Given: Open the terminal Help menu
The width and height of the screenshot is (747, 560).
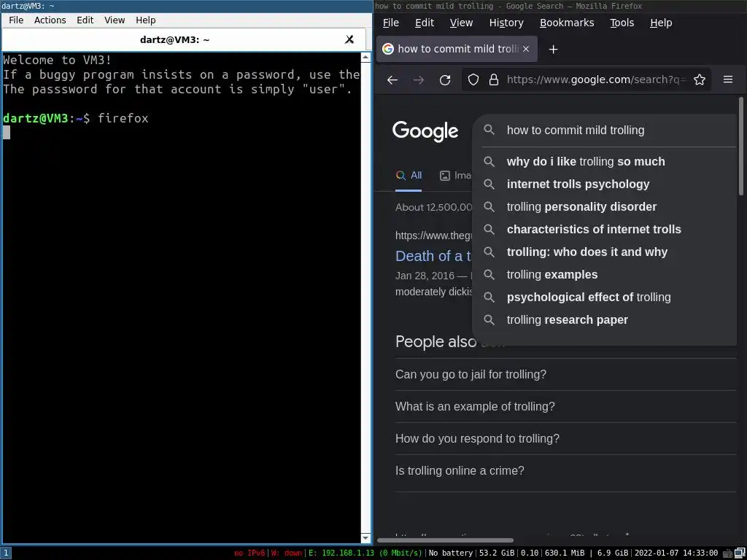Looking at the screenshot, I should 145,20.
